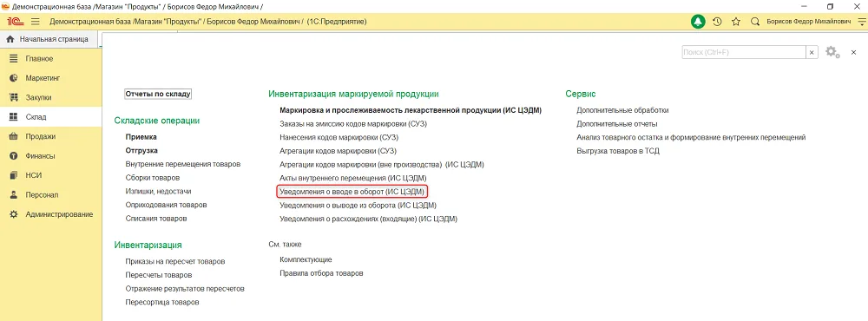The height and width of the screenshot is (321, 868).
Task: Click the Администрирование gear icon
Action: [14, 214]
